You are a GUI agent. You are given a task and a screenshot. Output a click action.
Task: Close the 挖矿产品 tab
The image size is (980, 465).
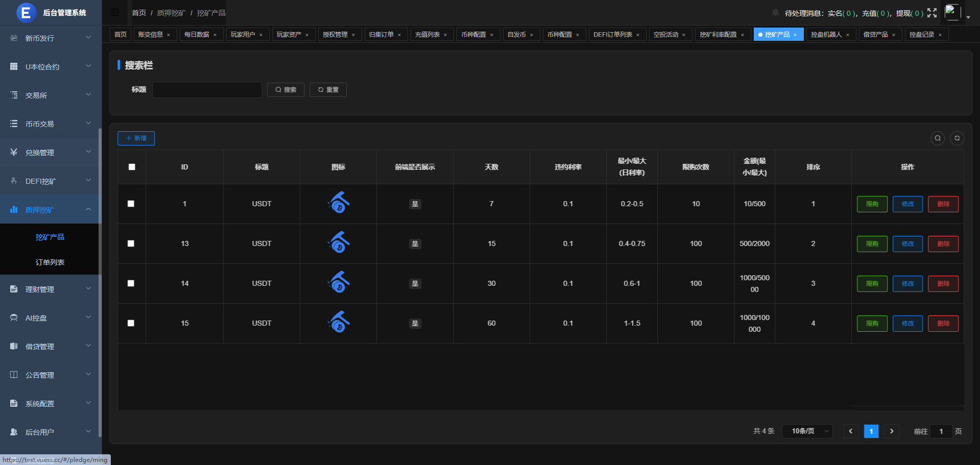(x=795, y=35)
